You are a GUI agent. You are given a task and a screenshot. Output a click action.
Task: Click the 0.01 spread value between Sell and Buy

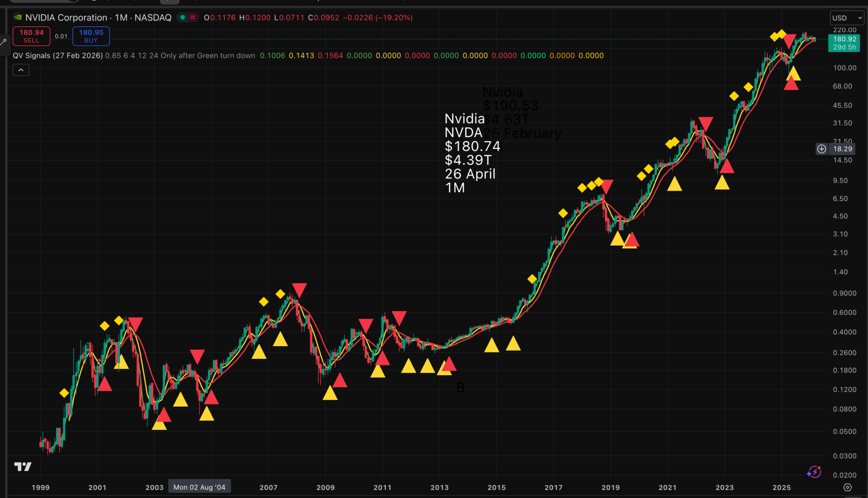click(x=61, y=36)
